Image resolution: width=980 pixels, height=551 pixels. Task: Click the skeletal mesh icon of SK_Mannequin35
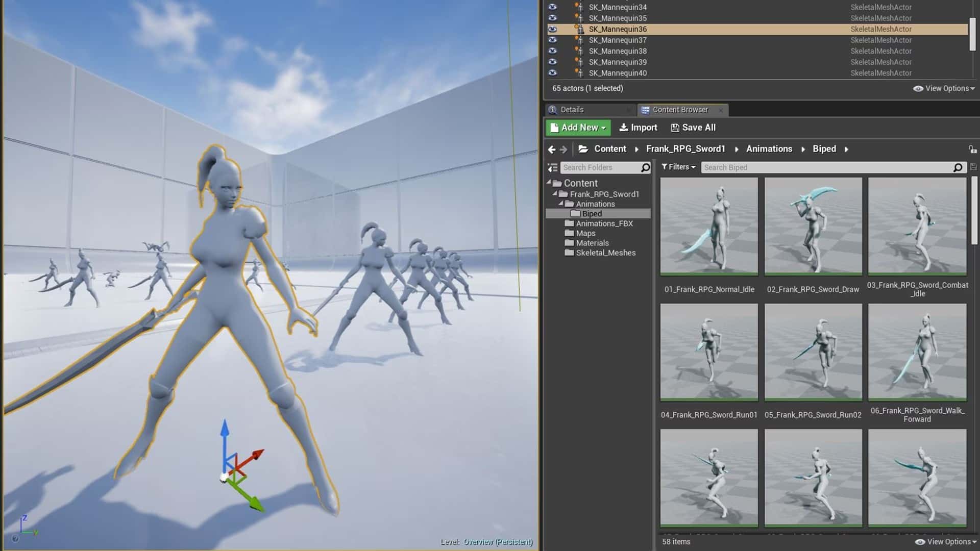579,18
